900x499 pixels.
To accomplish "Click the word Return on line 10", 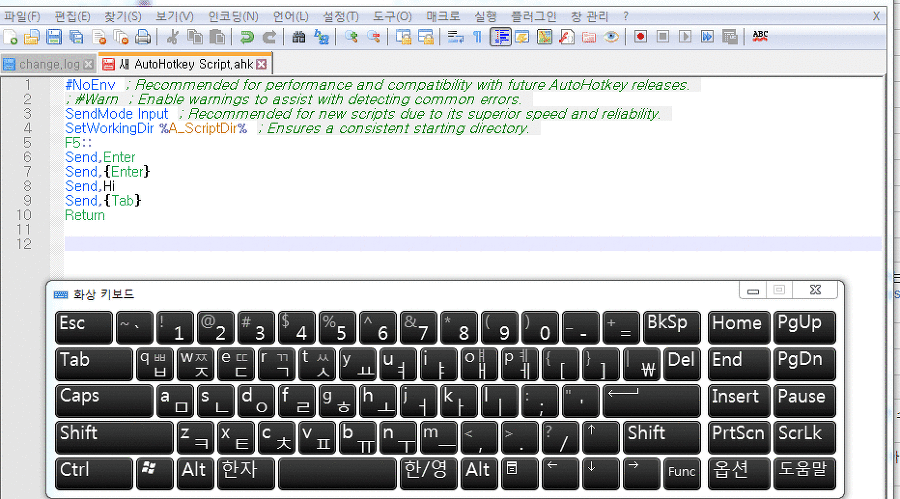I will 84,215.
